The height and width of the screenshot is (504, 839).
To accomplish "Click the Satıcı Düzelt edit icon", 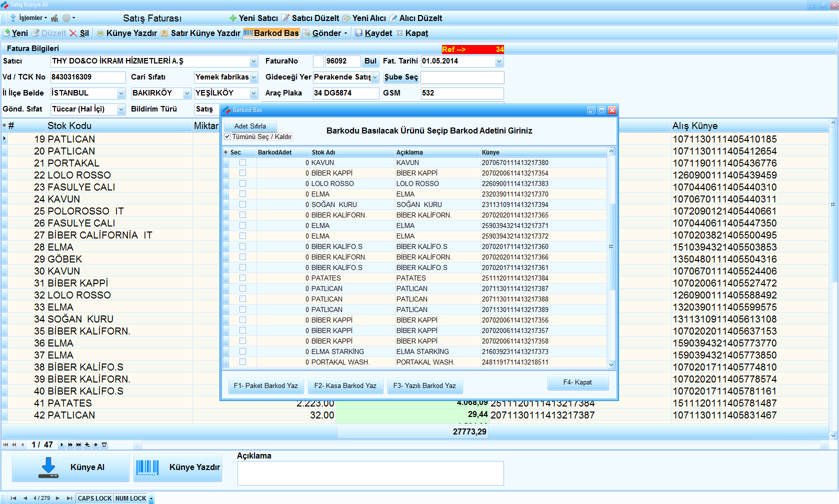I will point(285,18).
